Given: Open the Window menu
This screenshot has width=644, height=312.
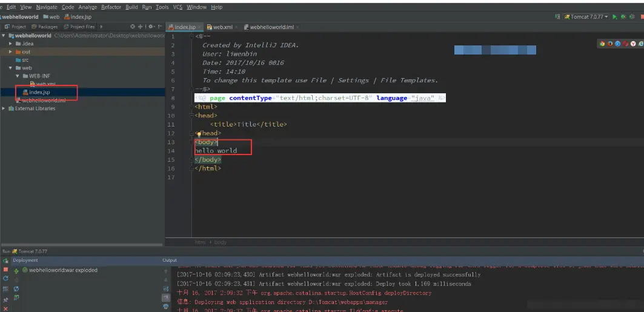Looking at the screenshot, I should 196,7.
